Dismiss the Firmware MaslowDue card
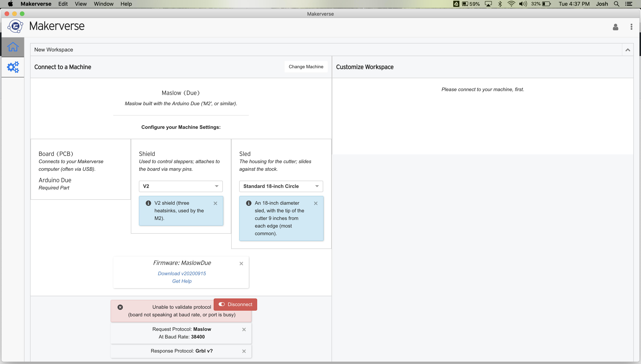641x364 pixels. [x=241, y=263]
